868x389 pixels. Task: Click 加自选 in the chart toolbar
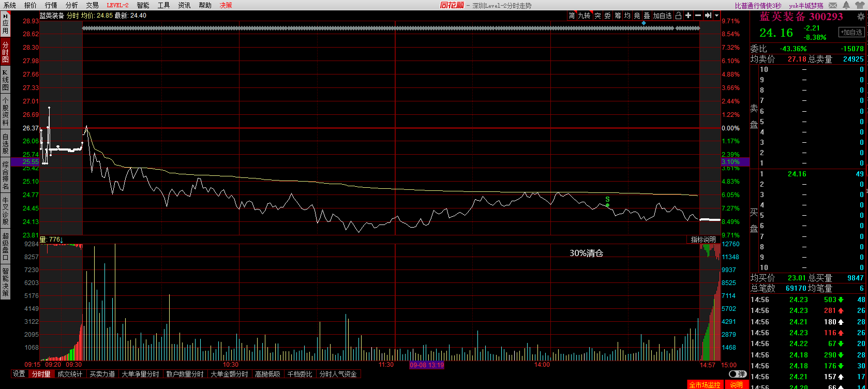(663, 16)
